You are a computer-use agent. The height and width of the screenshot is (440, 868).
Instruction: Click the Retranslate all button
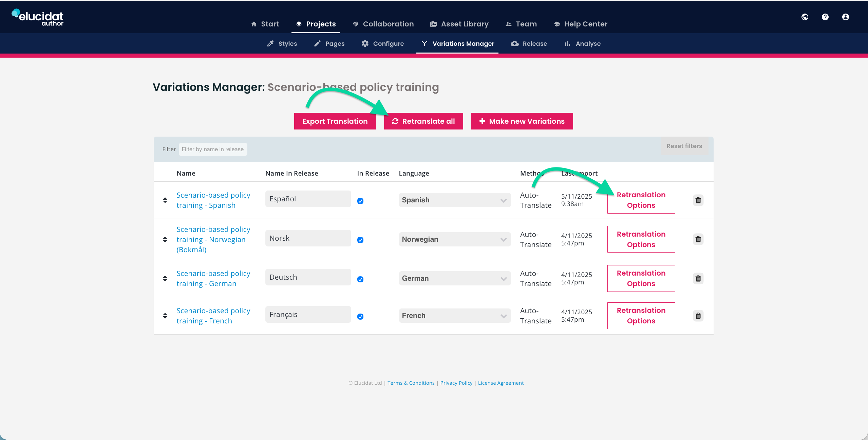(423, 121)
